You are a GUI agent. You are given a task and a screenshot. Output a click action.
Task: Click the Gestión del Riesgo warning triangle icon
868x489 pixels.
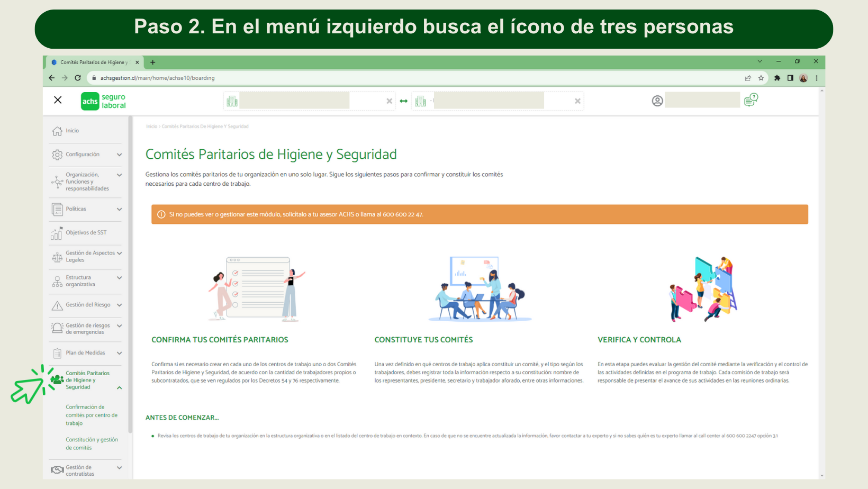(57, 305)
